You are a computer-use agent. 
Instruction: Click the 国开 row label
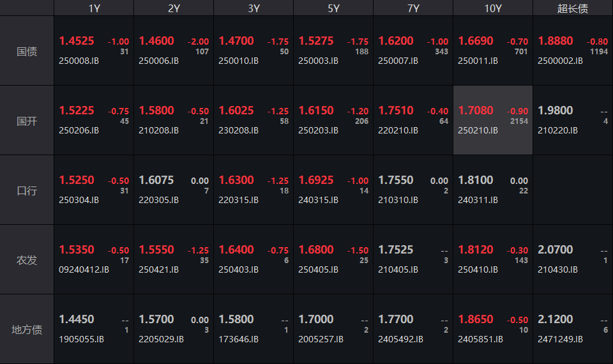coord(27,121)
